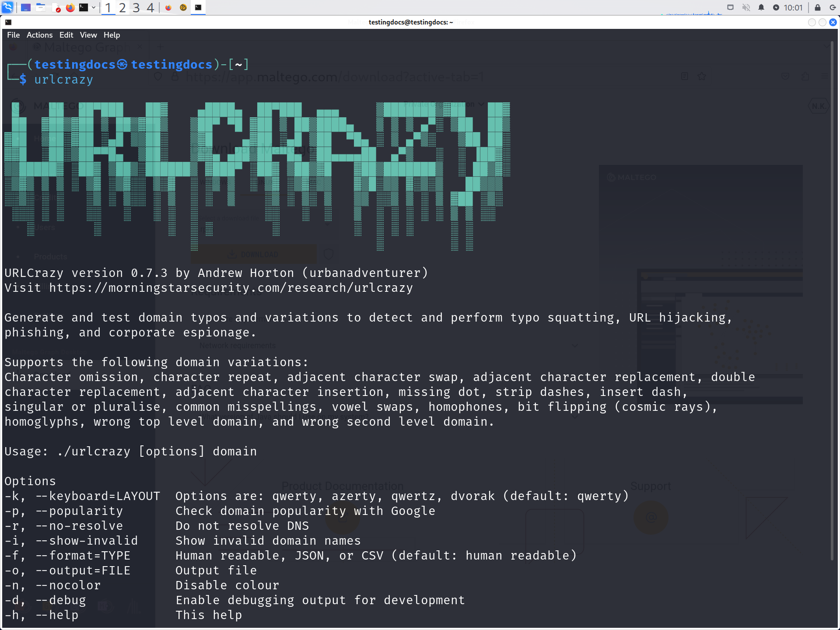The image size is (840, 630).
Task: Switch to workspace 4
Action: coord(150,7)
